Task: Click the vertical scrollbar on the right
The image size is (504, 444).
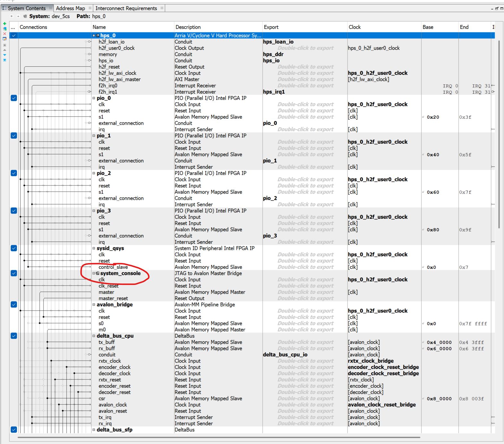Action: tap(499, 134)
